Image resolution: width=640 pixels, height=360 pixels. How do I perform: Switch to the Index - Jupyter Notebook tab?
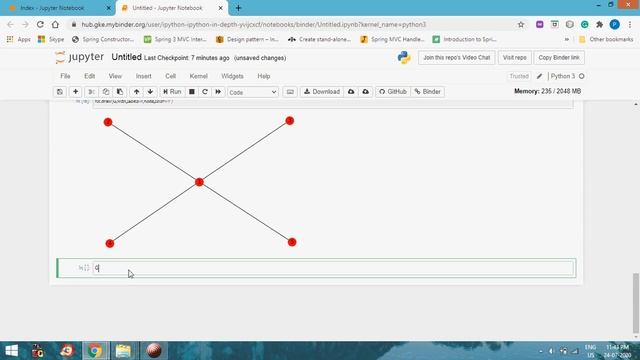52,8
